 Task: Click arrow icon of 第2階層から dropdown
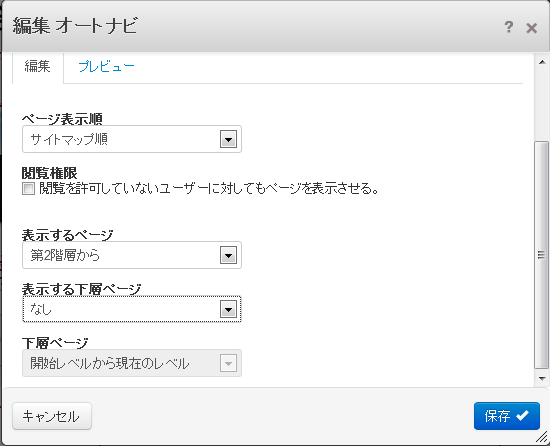tap(228, 256)
